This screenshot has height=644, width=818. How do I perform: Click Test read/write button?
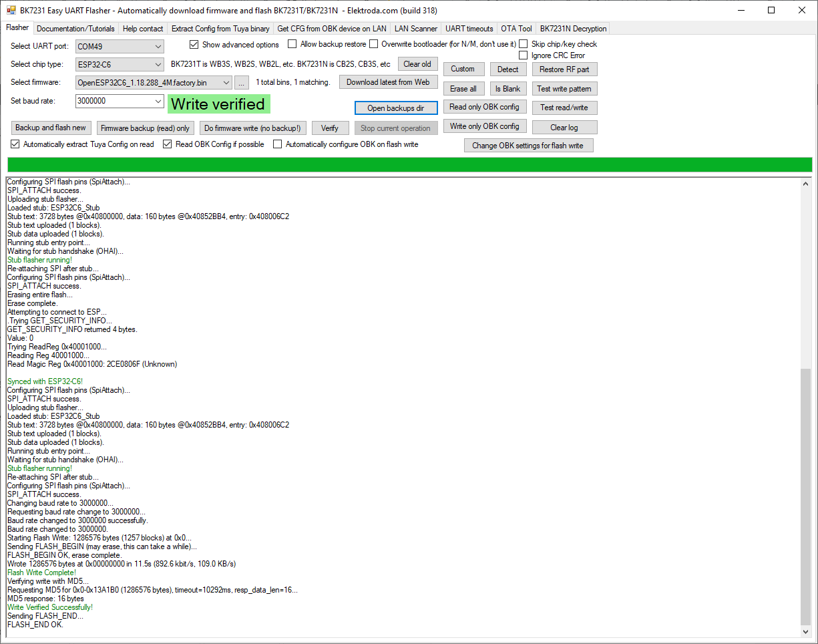coord(564,108)
